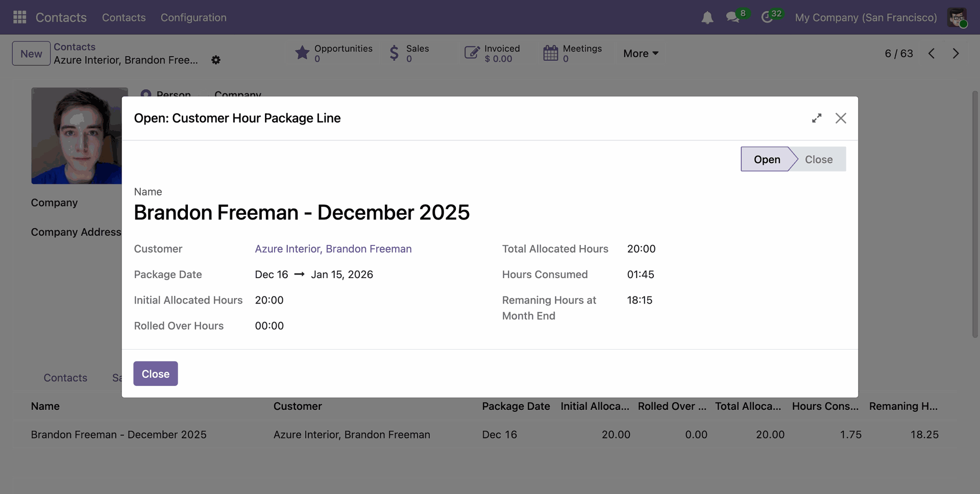980x494 pixels.
Task: Click the purple Close button in dialog
Action: [x=156, y=374]
